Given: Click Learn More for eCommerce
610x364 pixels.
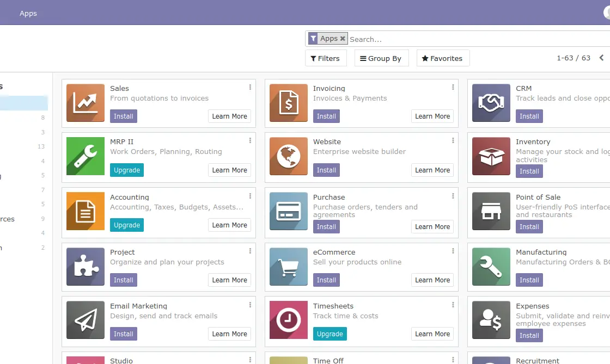Looking at the screenshot, I should click(432, 280).
